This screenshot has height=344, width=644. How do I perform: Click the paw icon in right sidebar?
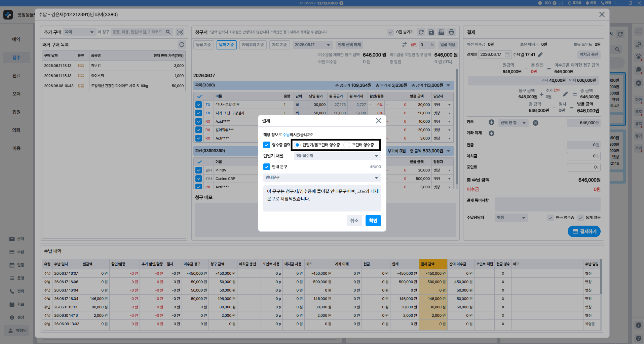click(638, 56)
